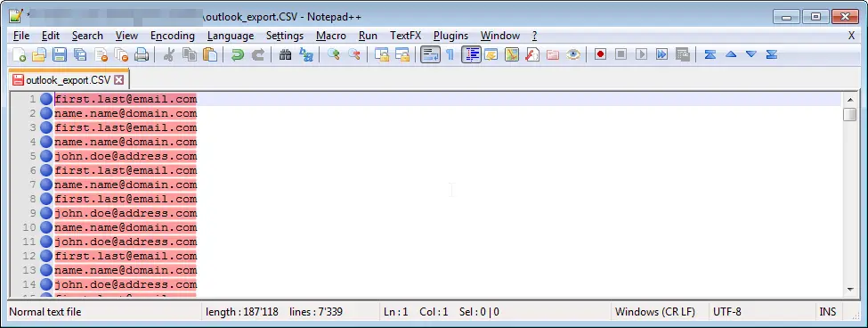
Task: Click Windows (CR LF) in status bar
Action: tap(654, 312)
